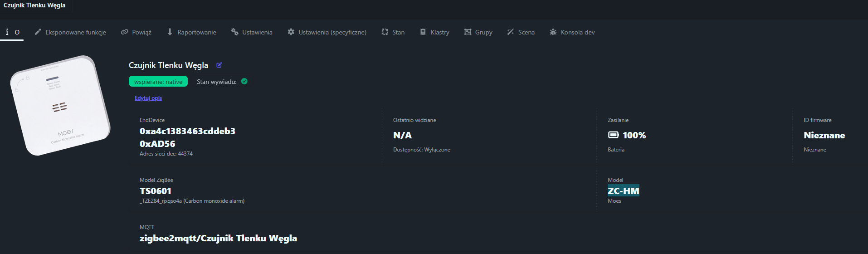Click the Edytuj opis link
The width and height of the screenshot is (868, 254).
148,98
